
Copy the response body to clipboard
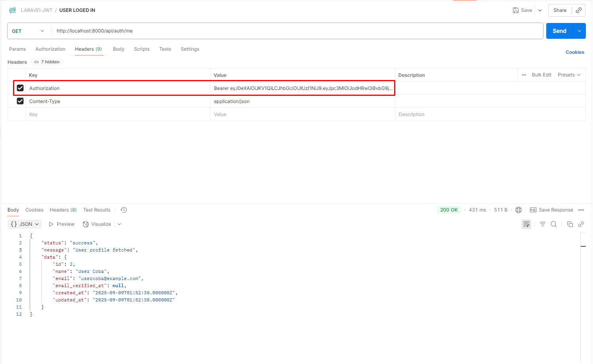coord(570,224)
